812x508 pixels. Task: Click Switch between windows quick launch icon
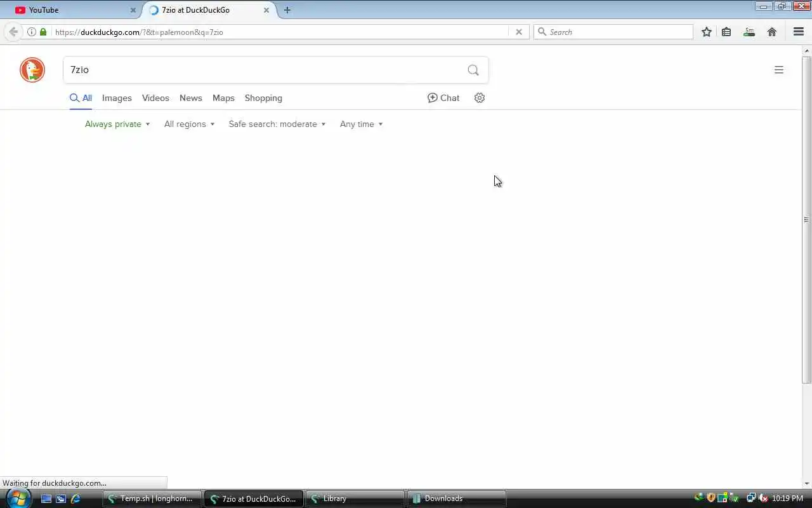click(61, 498)
